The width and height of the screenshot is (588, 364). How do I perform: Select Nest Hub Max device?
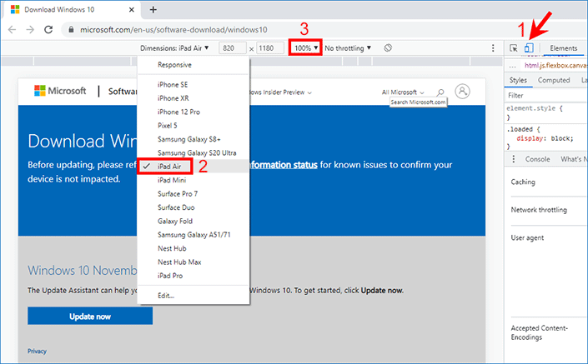coord(193,262)
